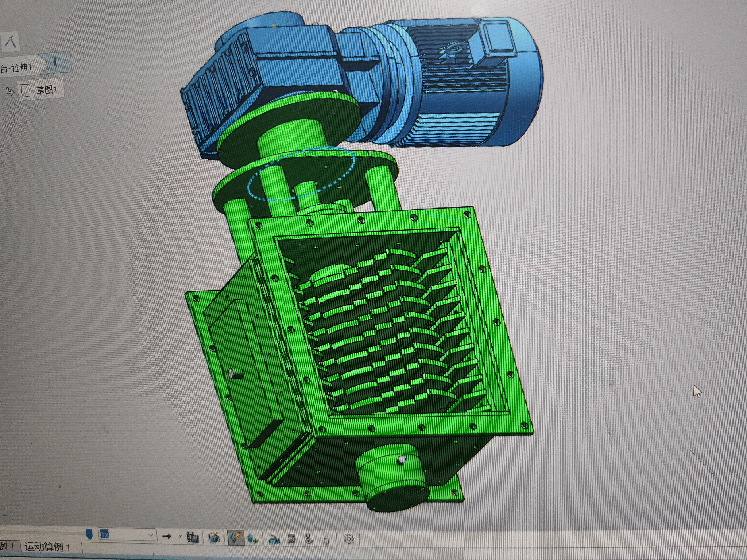Image resolution: width=747 pixels, height=560 pixels.
Task: Click the 台-拉伸1 breadcrumb item
Action: [x=17, y=68]
